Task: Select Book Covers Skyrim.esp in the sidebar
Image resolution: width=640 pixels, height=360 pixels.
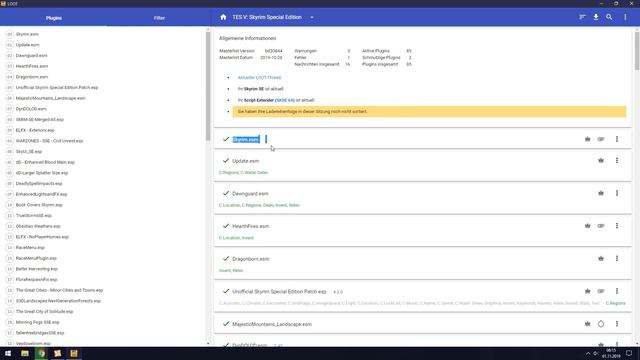Action: [x=39, y=205]
